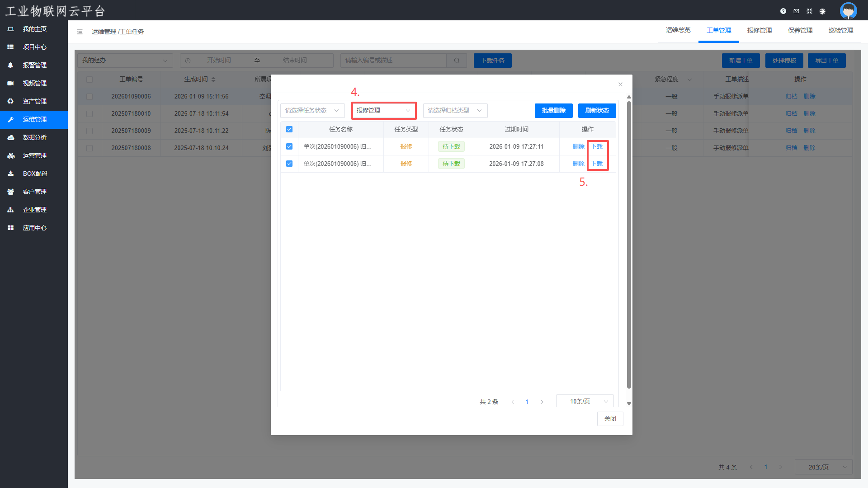Open 数据分析 in the sidebar
Viewport: 868px width, 488px height.
pyautogui.click(x=34, y=137)
